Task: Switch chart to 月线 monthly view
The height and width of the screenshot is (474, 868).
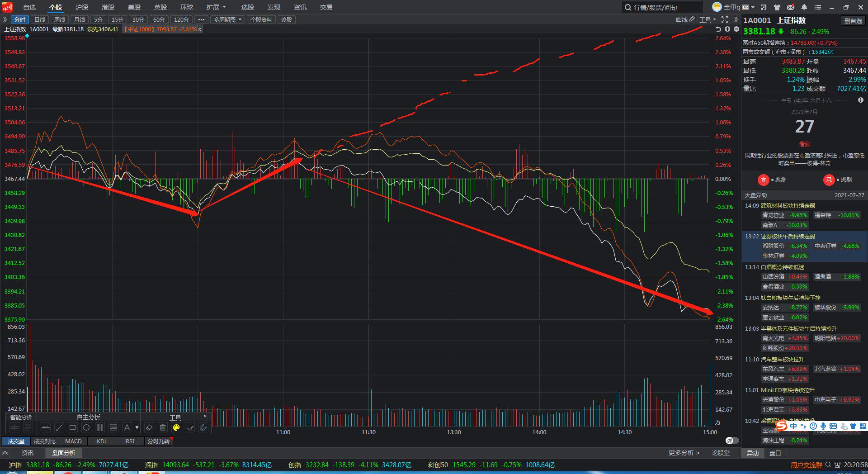Action: tap(80, 19)
